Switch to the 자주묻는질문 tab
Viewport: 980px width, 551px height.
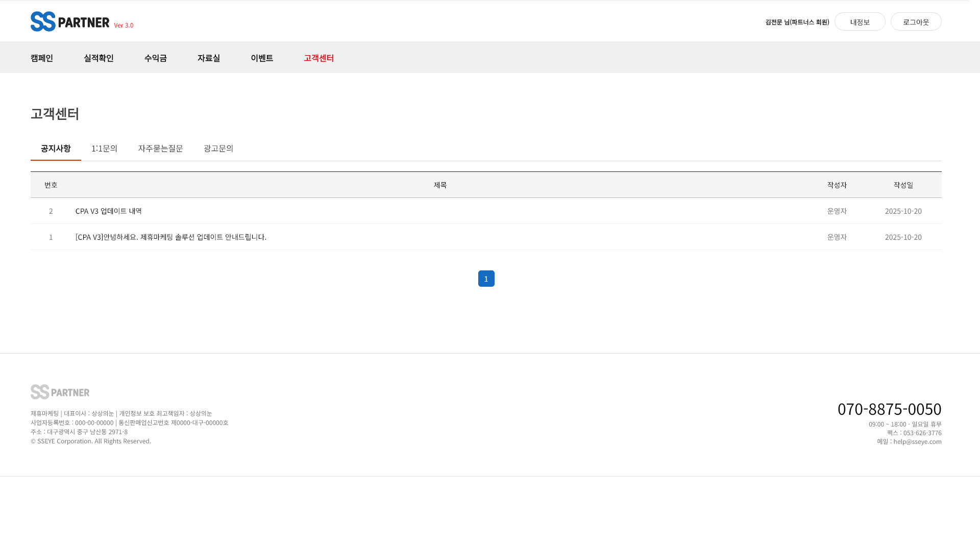pos(160,148)
